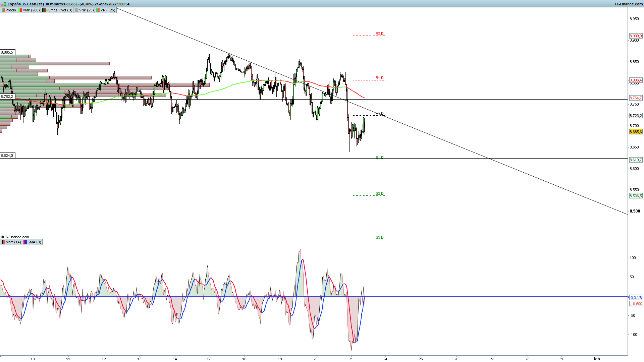This screenshot has height=362, width=644.
Task: Open the Precio indicator settings
Action: [x=9, y=10]
